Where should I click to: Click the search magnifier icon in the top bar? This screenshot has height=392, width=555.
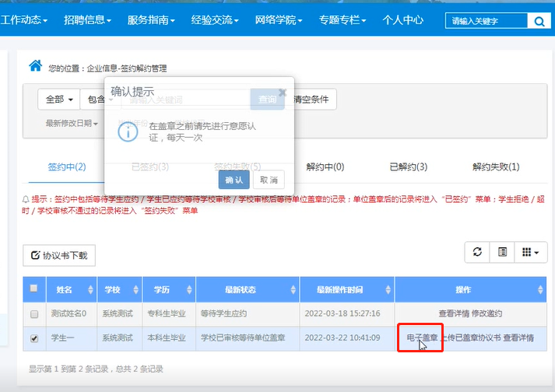coord(538,21)
